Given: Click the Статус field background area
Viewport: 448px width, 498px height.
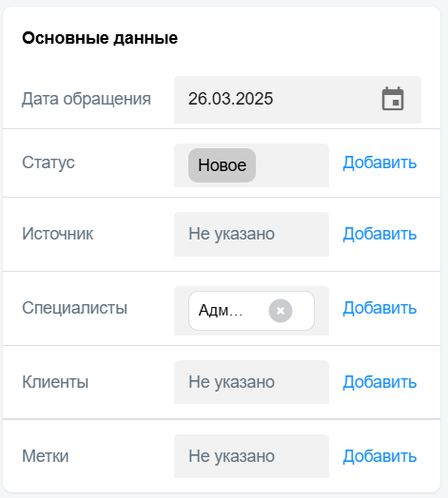Looking at the screenshot, I should point(293,165).
